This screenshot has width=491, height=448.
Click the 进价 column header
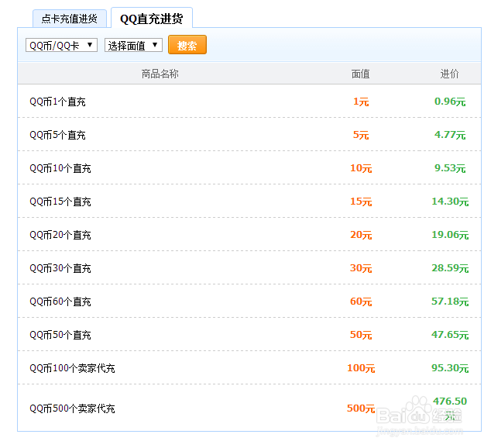(450, 74)
